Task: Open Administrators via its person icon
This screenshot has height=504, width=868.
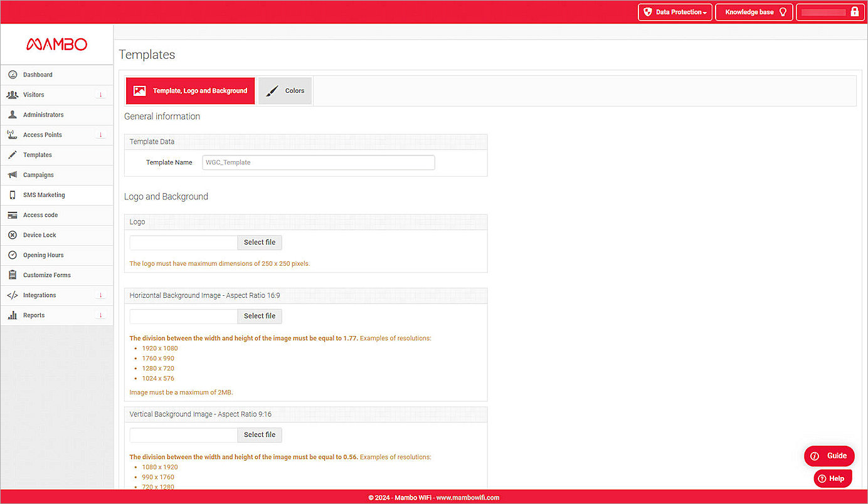Action: pos(13,115)
